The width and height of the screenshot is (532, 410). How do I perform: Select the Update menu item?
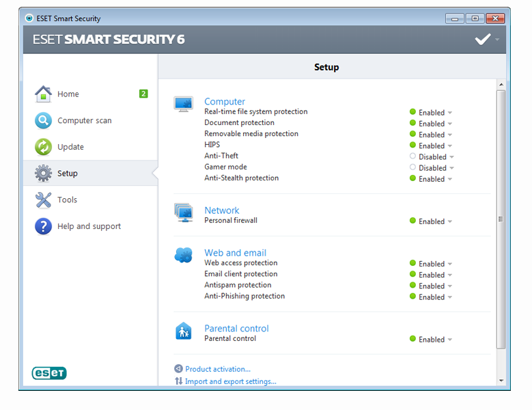91,147
